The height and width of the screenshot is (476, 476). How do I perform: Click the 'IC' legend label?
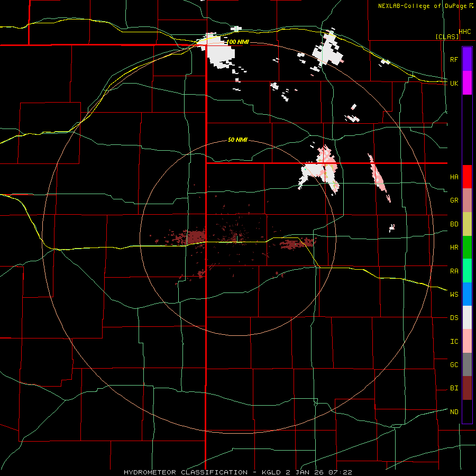(x=454, y=342)
